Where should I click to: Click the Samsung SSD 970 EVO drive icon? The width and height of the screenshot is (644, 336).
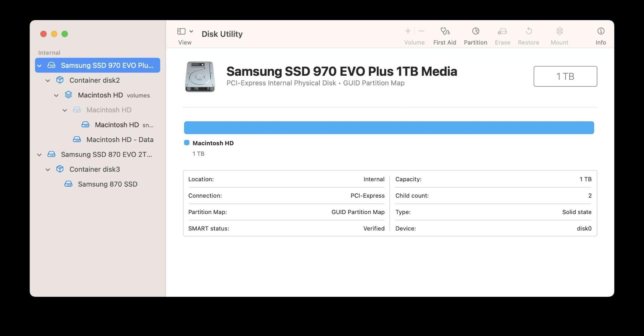pyautogui.click(x=51, y=65)
